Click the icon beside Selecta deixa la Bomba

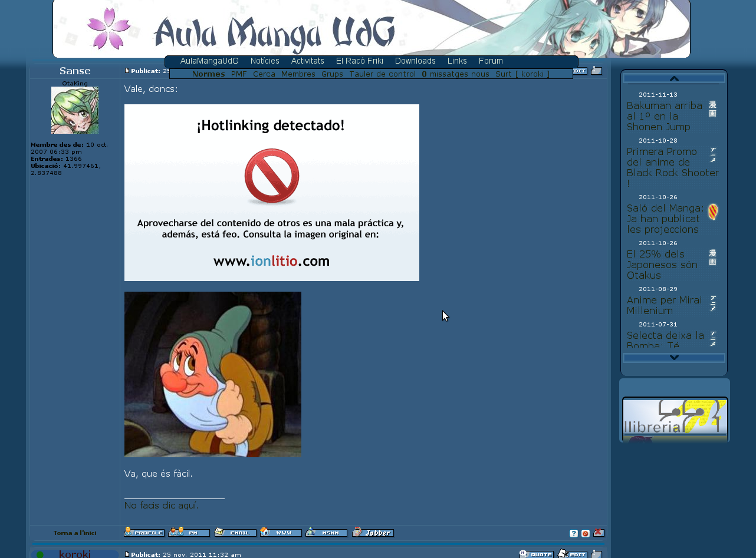point(712,338)
